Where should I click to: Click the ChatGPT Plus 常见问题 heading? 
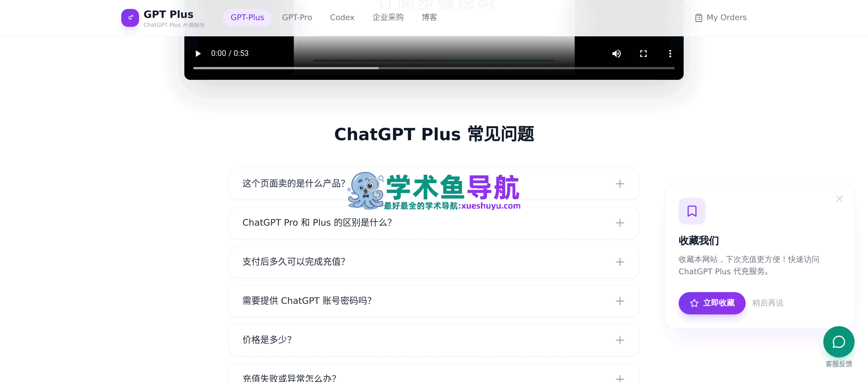point(434,134)
